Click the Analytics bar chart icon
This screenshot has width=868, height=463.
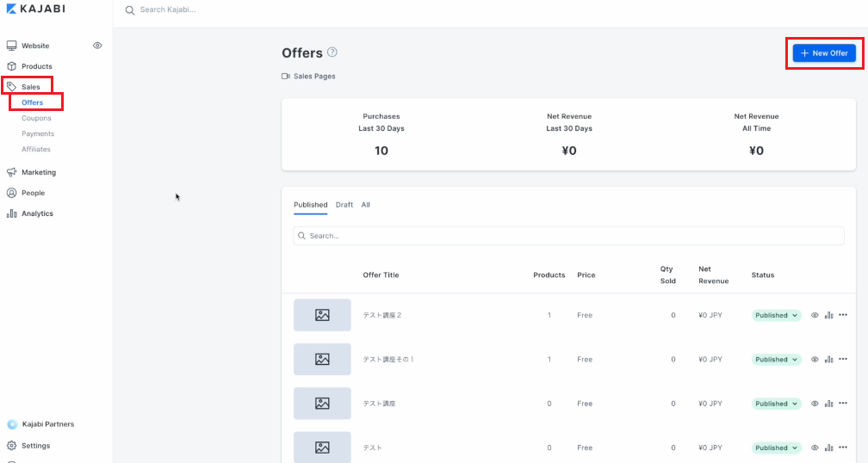(12, 213)
